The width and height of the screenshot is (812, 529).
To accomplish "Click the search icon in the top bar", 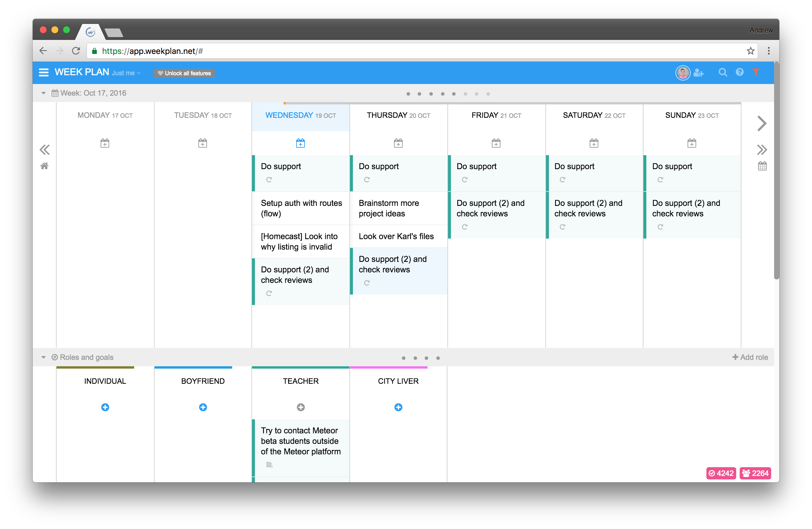I will click(x=723, y=73).
